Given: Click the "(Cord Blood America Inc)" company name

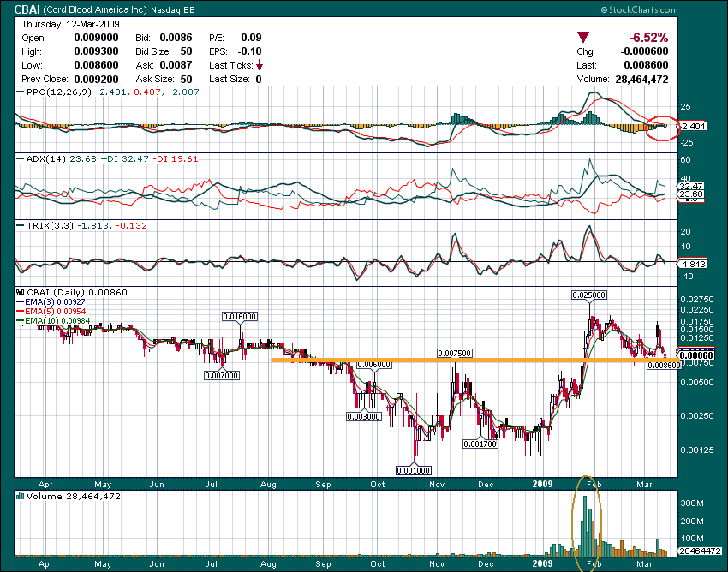Looking at the screenshot, I should 95,9.
